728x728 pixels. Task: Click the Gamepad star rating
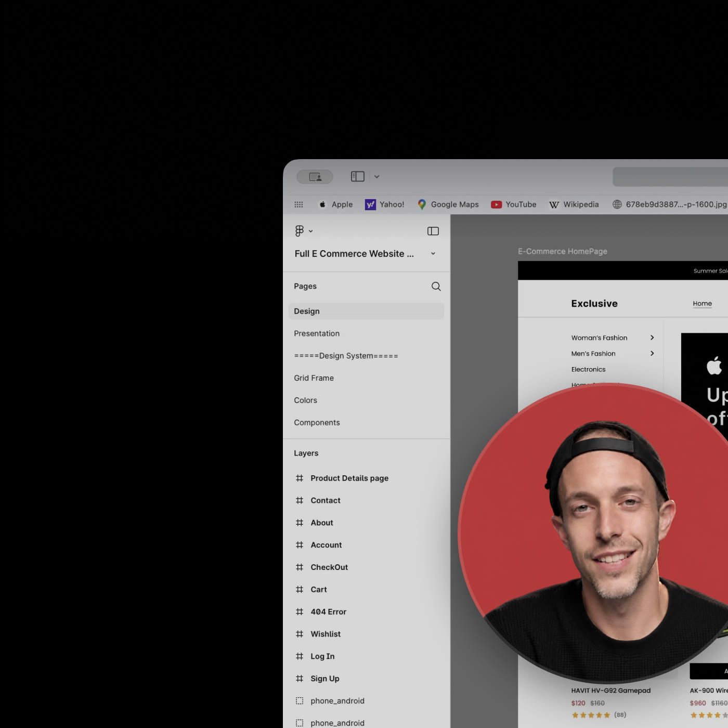pyautogui.click(x=591, y=715)
